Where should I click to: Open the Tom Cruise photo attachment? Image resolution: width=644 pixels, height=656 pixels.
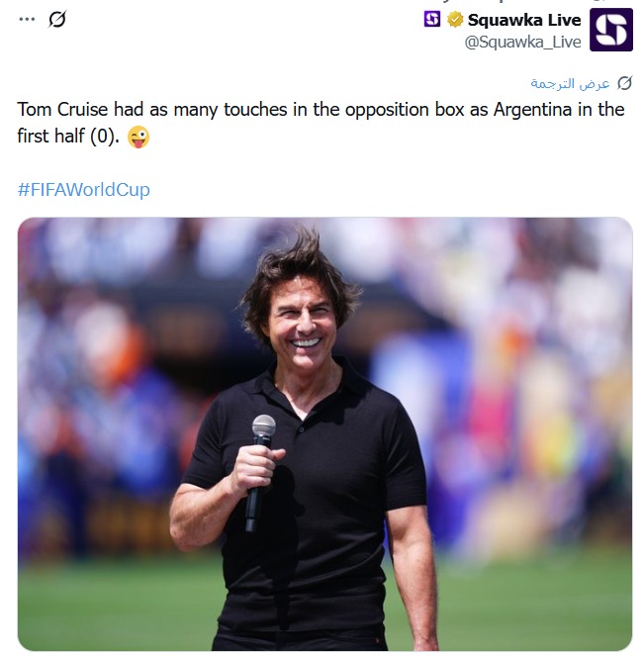(324, 433)
